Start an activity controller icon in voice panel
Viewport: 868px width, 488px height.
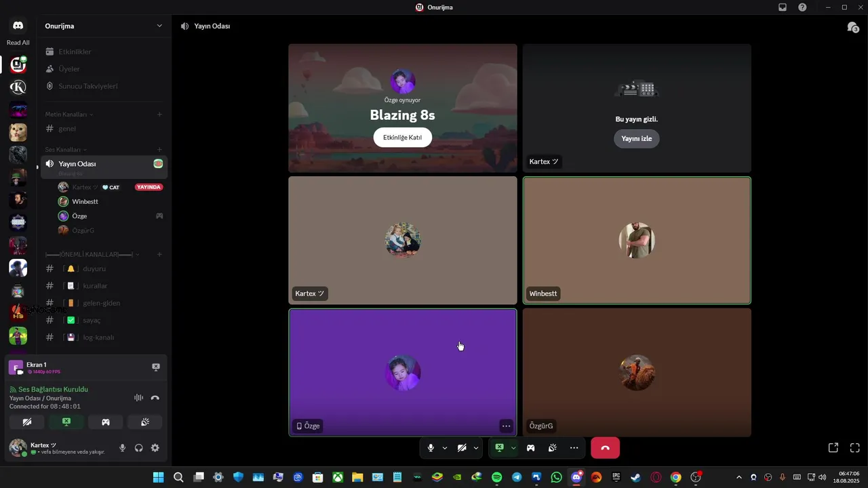tap(106, 422)
